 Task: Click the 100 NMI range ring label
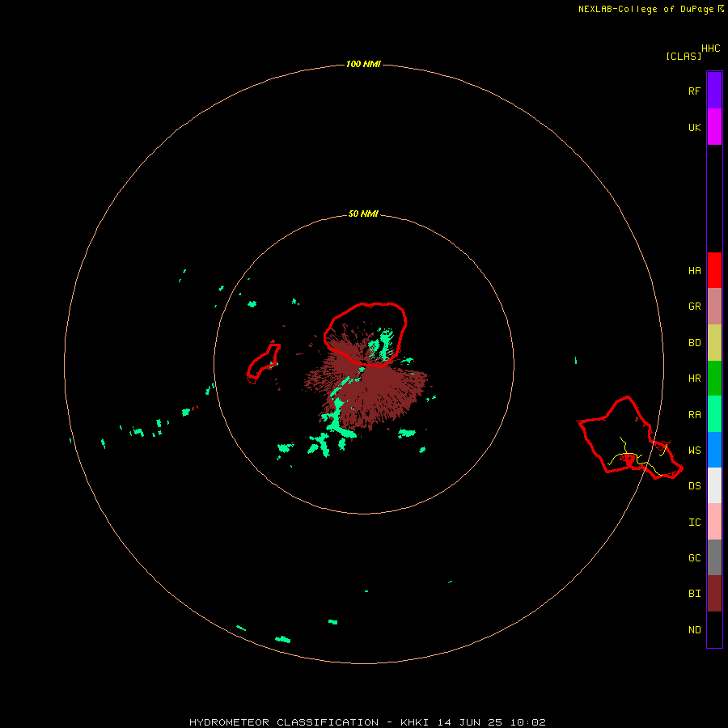363,64
